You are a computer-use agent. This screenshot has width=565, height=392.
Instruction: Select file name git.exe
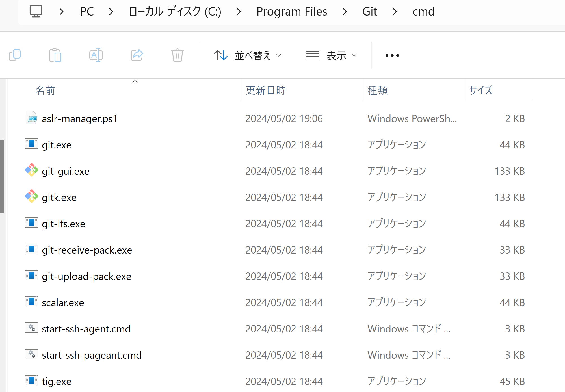(x=57, y=145)
